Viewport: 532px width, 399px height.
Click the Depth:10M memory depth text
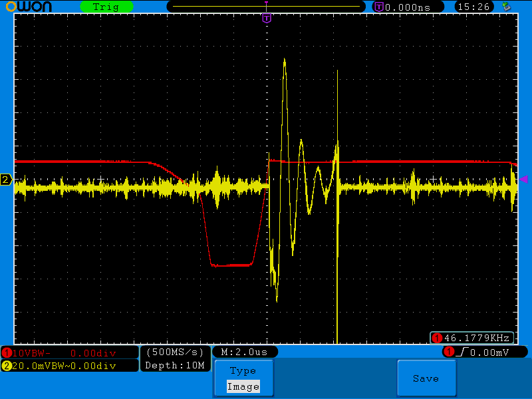coord(175,365)
